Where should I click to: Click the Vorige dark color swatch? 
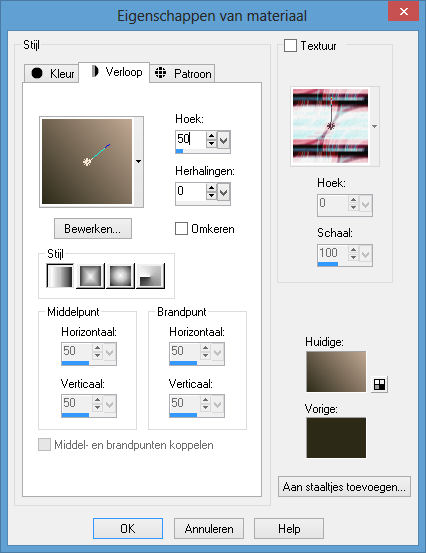(x=336, y=438)
